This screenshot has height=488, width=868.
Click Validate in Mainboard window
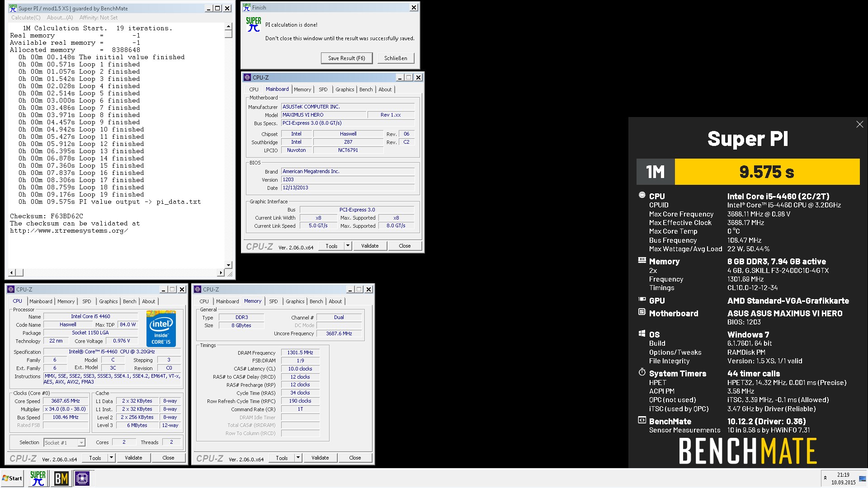click(370, 246)
